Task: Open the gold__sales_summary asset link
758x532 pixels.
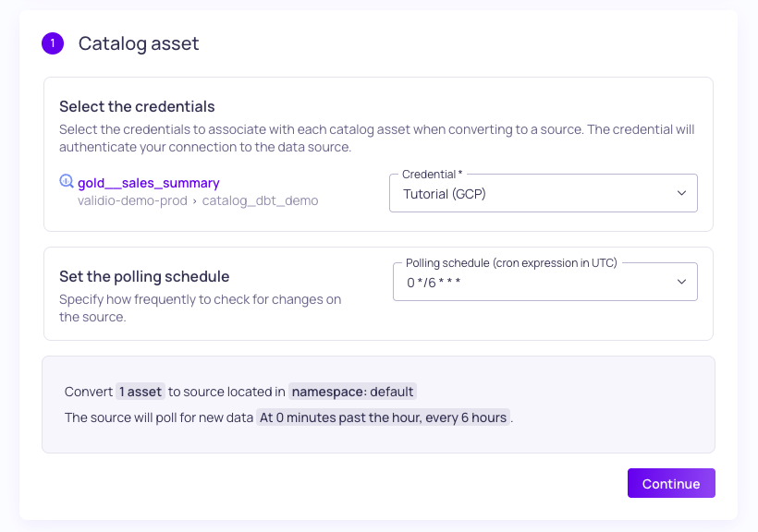Action: [x=149, y=183]
